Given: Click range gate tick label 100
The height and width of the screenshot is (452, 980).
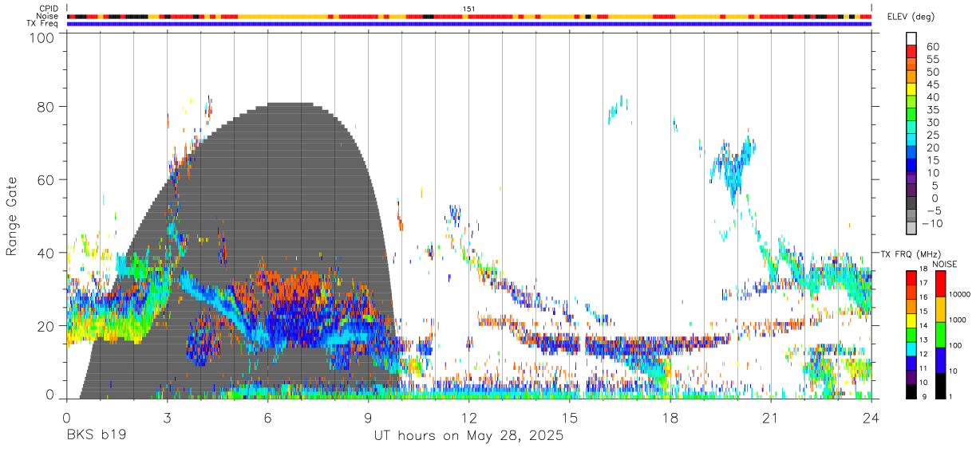Looking at the screenshot, I should (x=42, y=38).
